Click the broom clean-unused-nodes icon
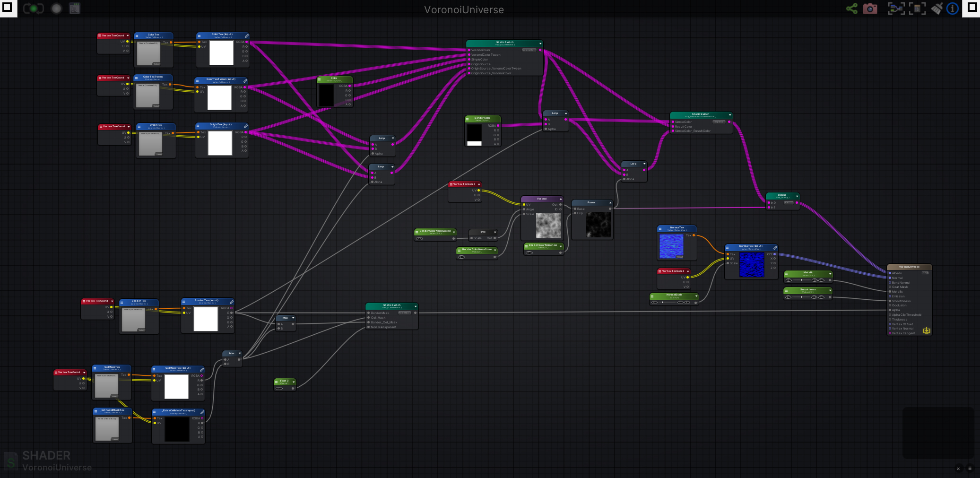980x478 pixels. tap(937, 9)
